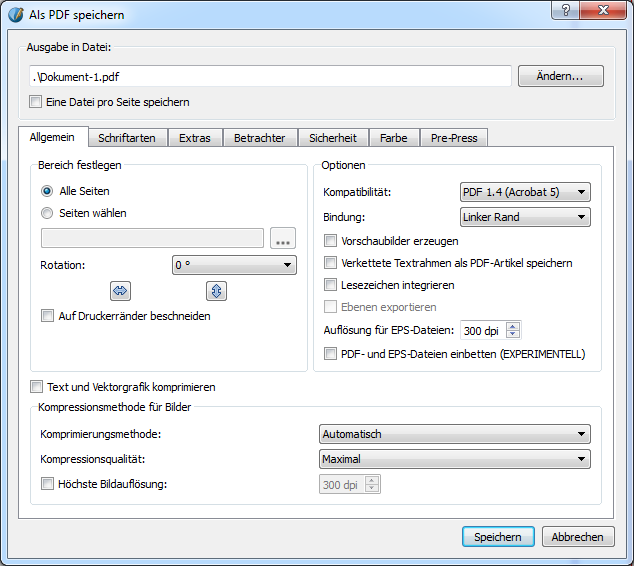This screenshot has height=566, width=634.
Task: Click the vertical mirror page icon
Action: [x=217, y=290]
